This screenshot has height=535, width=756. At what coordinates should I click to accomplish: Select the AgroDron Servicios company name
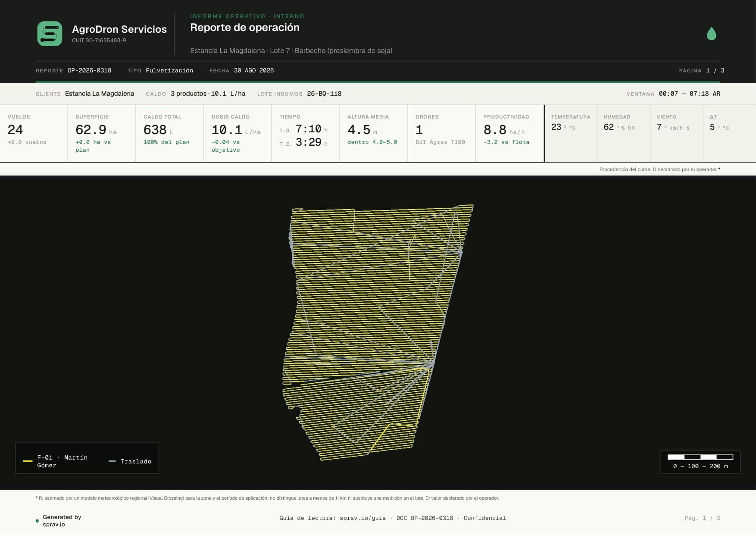click(x=119, y=29)
